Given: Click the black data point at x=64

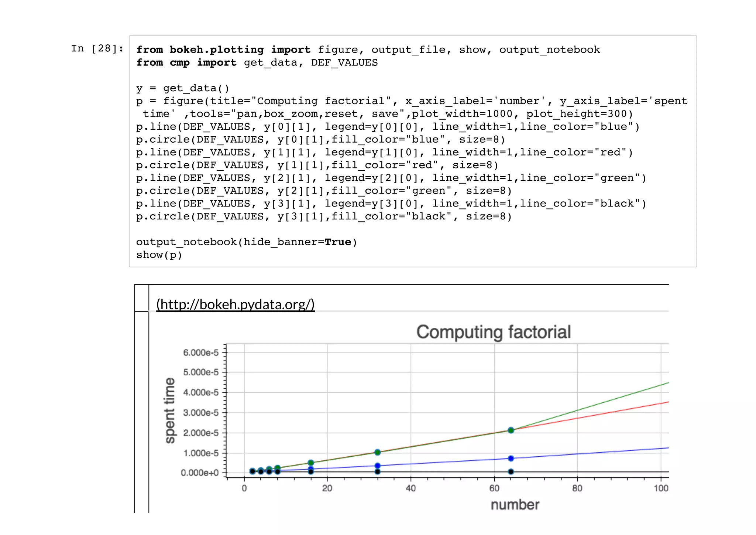Looking at the screenshot, I should pos(511,471).
